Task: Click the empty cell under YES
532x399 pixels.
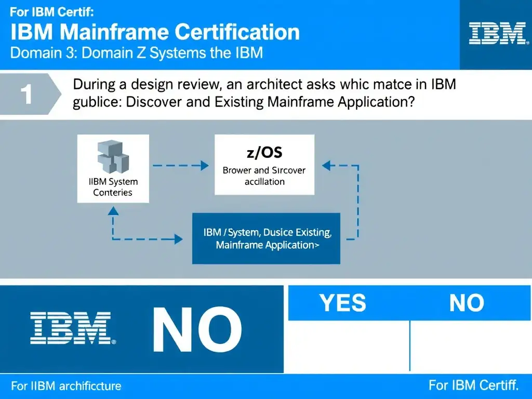Action: pos(349,345)
